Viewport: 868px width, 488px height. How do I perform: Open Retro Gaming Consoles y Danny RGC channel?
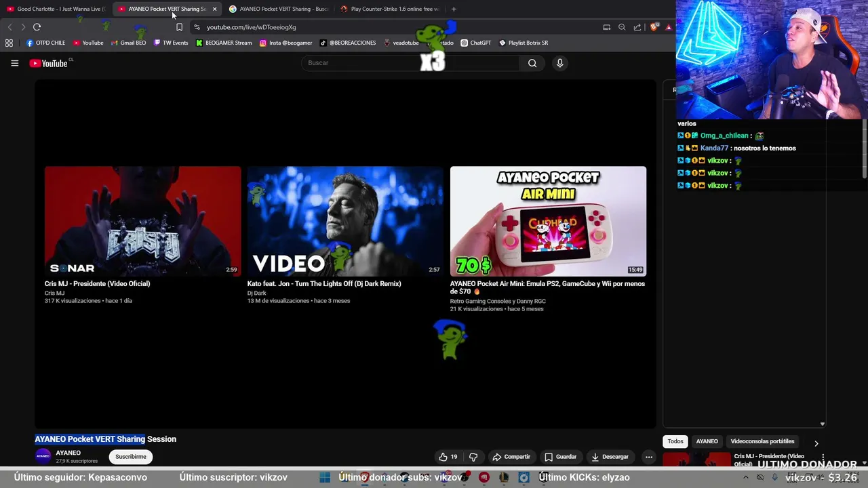(498, 301)
